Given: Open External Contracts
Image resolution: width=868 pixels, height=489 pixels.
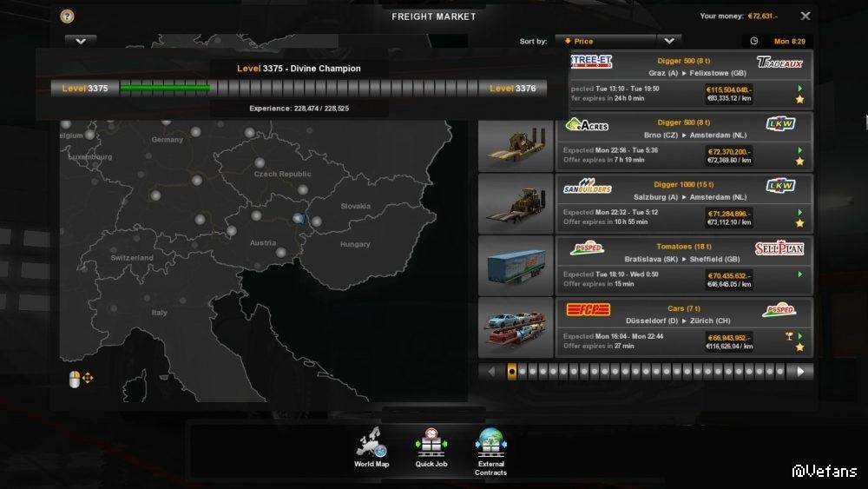Looking at the screenshot, I should click(490, 452).
